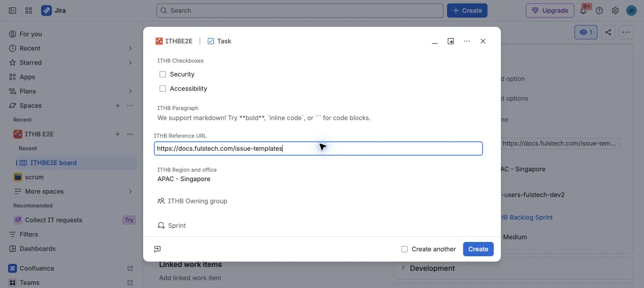Minimize the create task dialog

click(435, 41)
